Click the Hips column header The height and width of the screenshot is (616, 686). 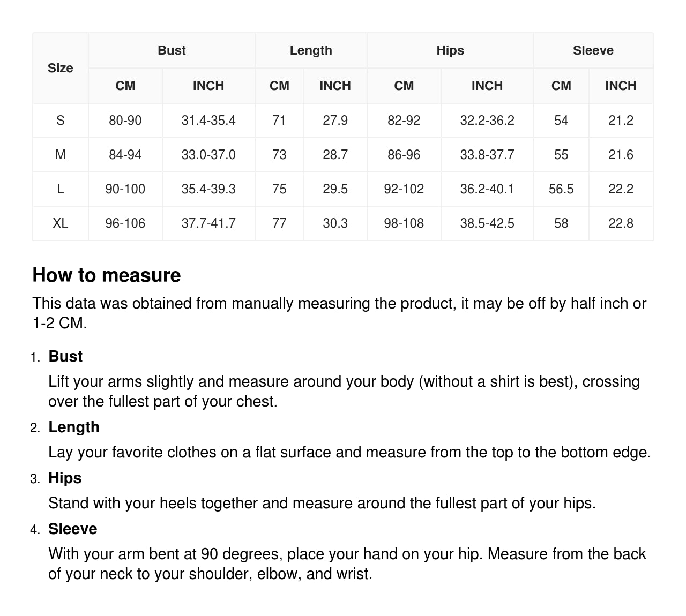[x=450, y=50]
